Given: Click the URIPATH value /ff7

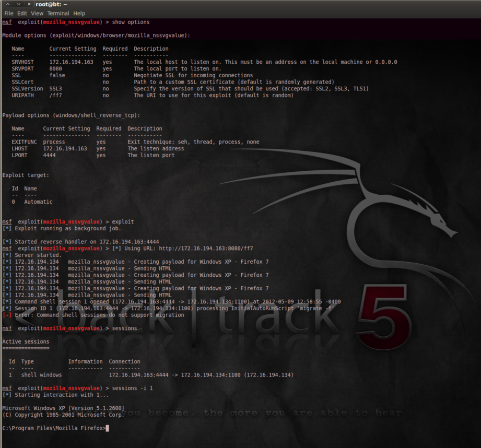Looking at the screenshot, I should click(x=55, y=96).
